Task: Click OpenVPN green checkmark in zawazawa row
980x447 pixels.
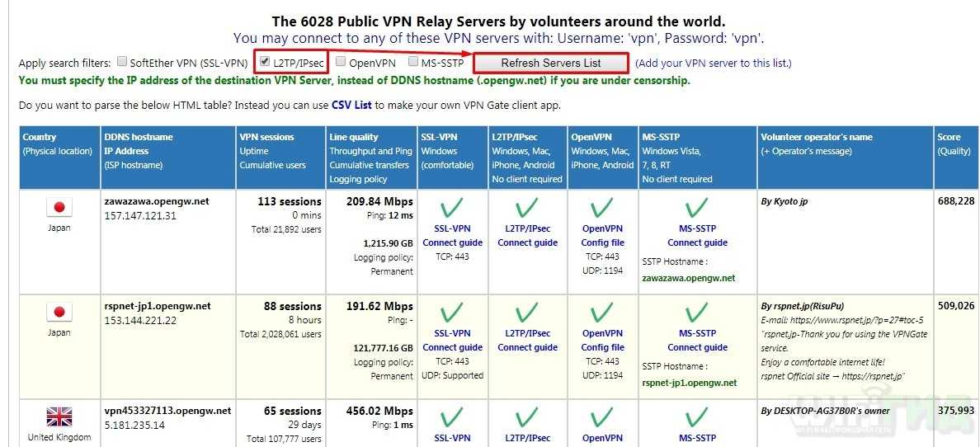Action: 602,208
